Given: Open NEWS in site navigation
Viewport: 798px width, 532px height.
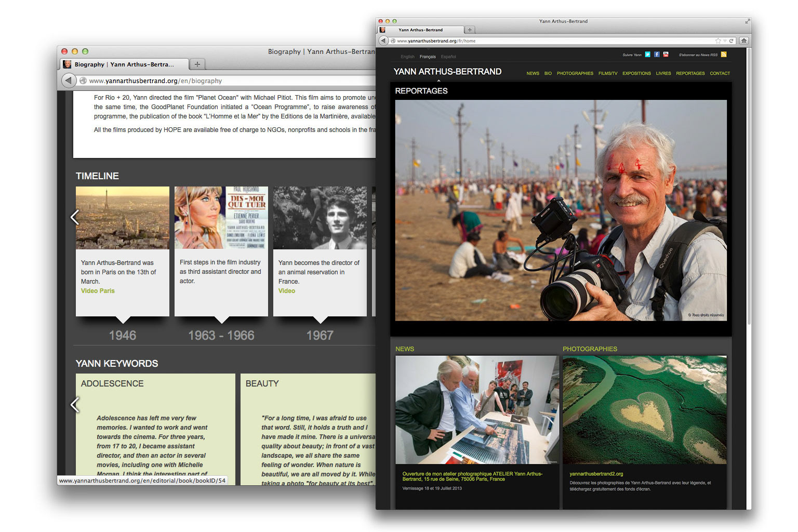Looking at the screenshot, I should click(533, 73).
